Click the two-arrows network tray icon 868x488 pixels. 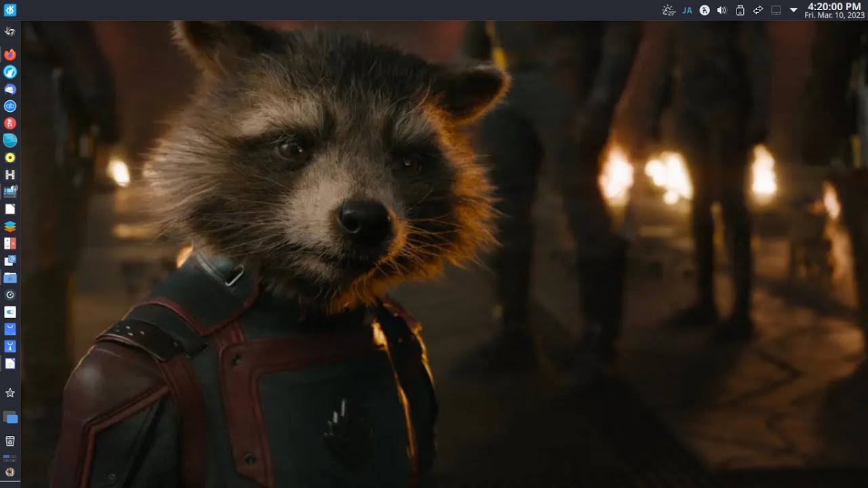(x=758, y=10)
